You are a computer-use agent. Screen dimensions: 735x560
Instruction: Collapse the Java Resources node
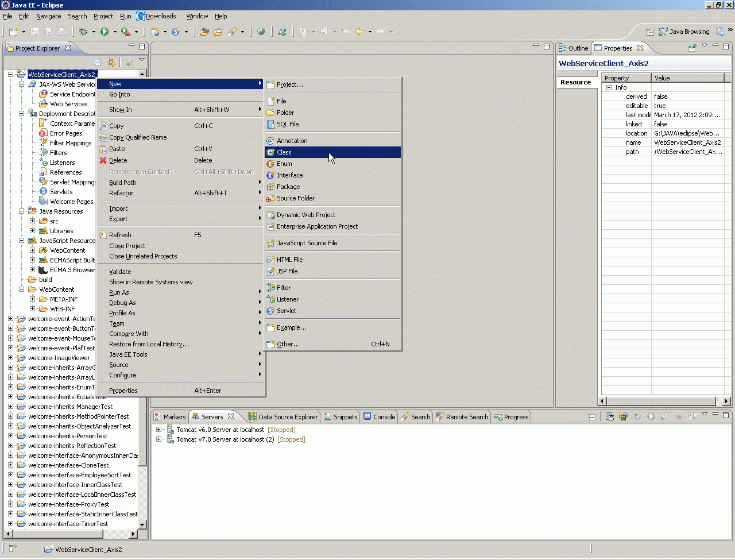coord(21,211)
